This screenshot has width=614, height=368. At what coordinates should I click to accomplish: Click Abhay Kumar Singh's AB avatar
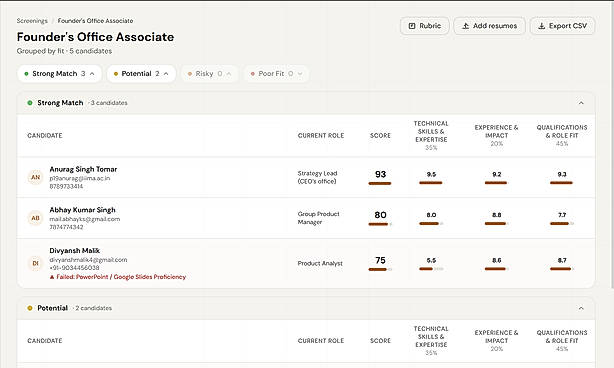tap(35, 218)
